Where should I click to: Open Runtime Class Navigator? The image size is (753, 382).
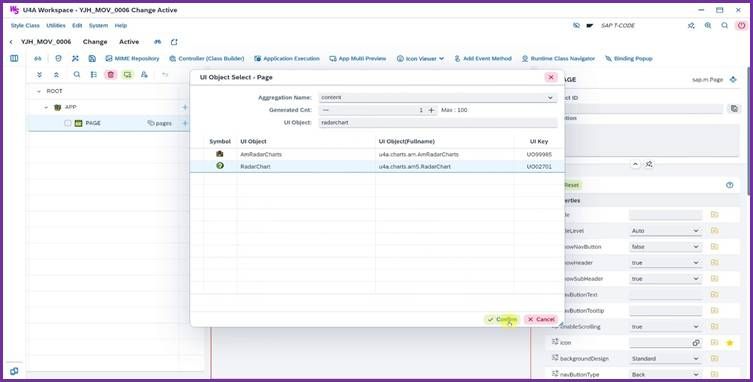coord(559,59)
